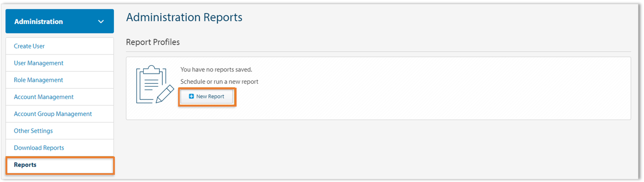
Task: Click the New Report button
Action: pos(207,96)
